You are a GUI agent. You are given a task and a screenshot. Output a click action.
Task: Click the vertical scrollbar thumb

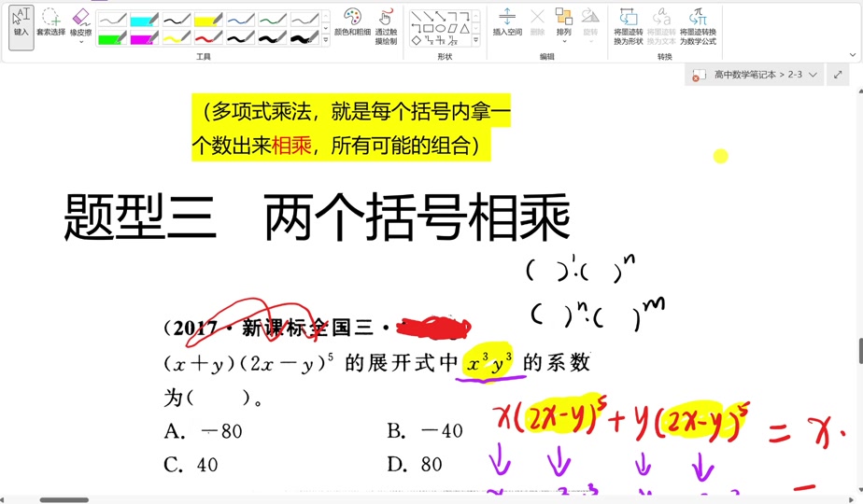pyautogui.click(x=860, y=351)
